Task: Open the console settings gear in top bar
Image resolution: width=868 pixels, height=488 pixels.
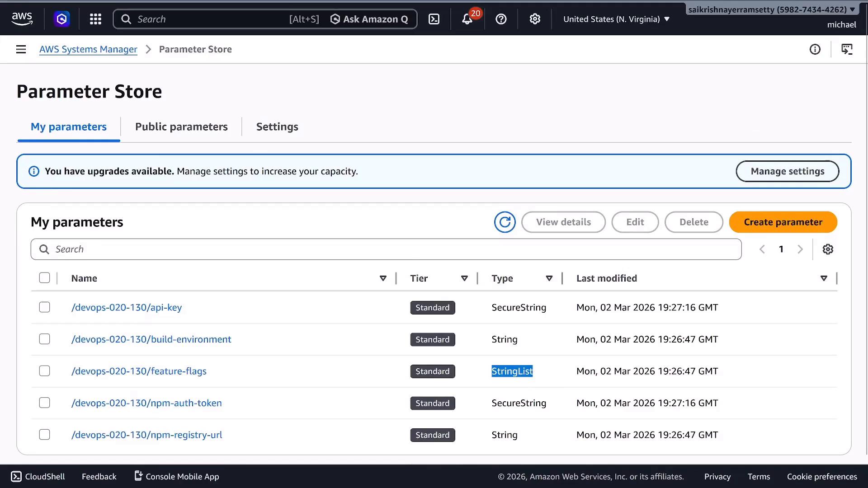Action: [x=535, y=19]
